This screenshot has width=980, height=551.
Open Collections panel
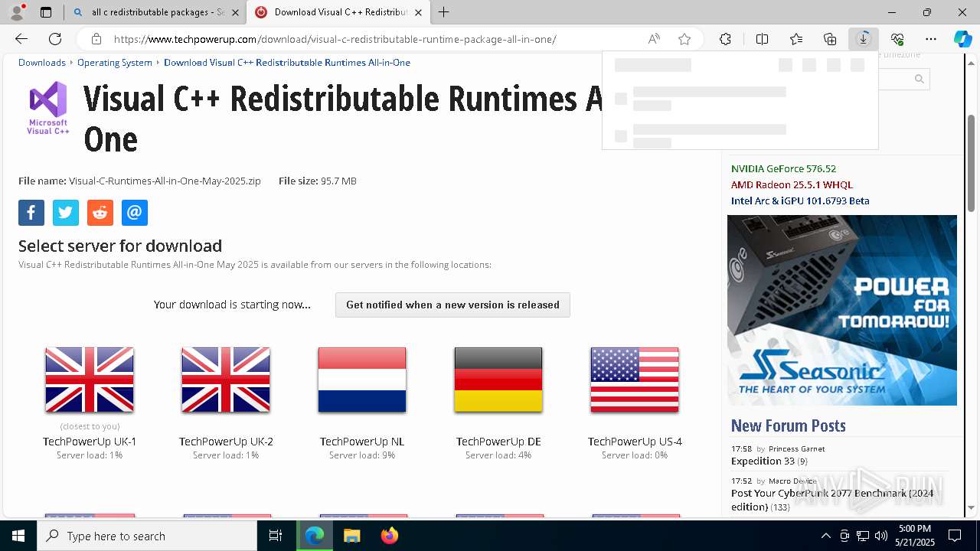(830, 39)
